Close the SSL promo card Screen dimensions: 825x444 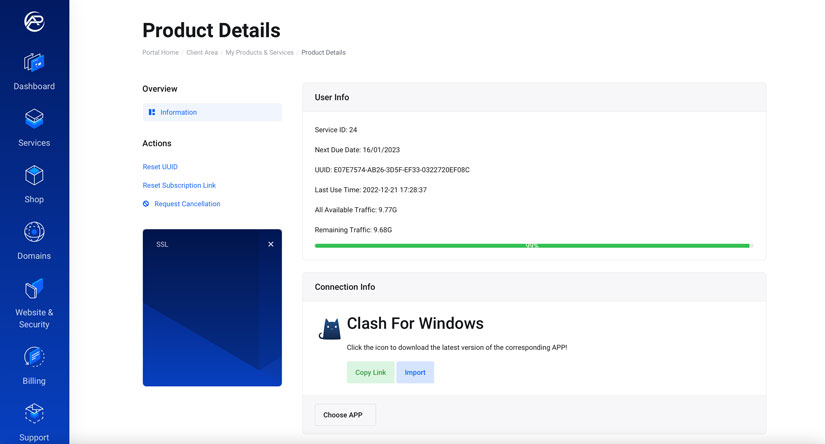[270, 244]
